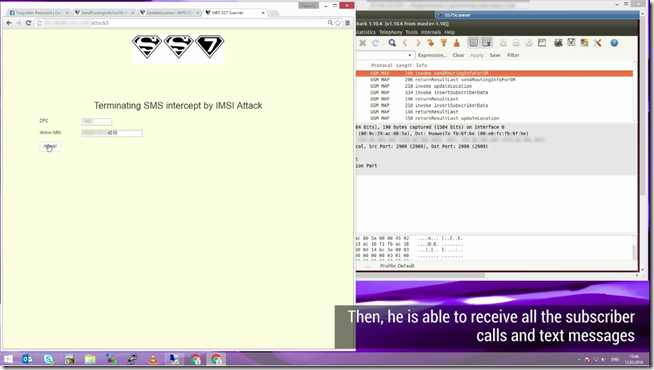Click the Find packet magnifier icon
This screenshot has height=370, width=654.
(x=392, y=43)
